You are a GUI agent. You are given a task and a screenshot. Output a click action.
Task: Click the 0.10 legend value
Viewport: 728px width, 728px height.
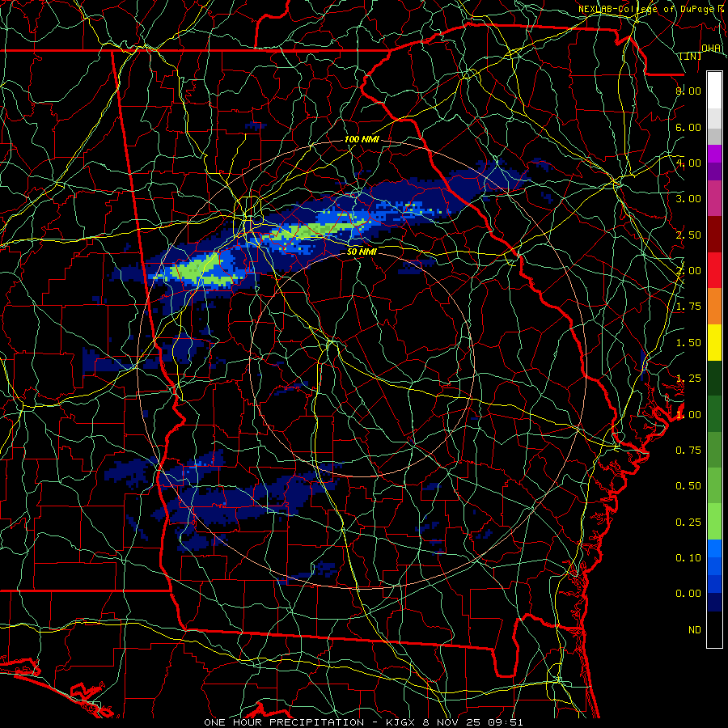tap(688, 558)
